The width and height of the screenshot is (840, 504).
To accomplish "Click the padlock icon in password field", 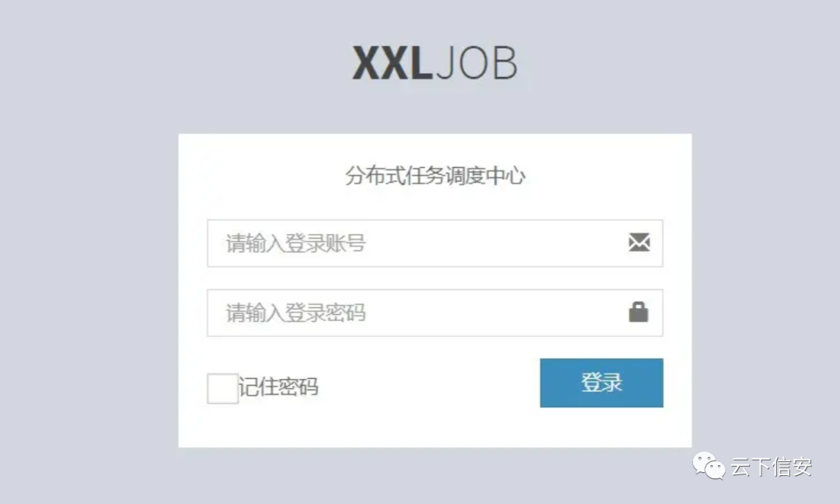I will [638, 312].
